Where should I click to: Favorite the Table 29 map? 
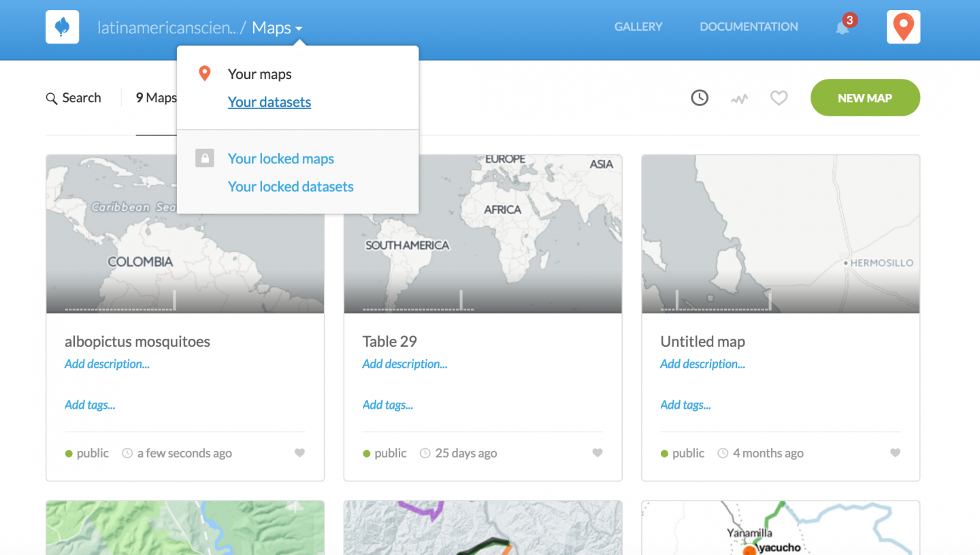click(x=598, y=453)
